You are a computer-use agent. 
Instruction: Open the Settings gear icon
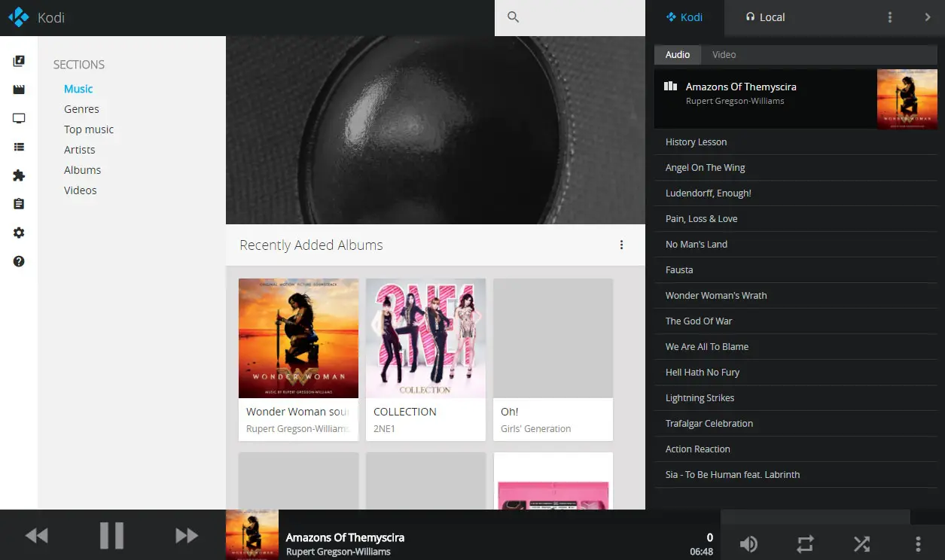pos(19,233)
